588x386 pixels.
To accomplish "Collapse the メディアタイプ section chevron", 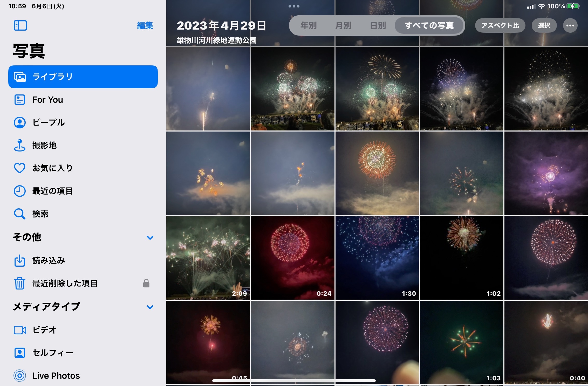I will tap(150, 307).
